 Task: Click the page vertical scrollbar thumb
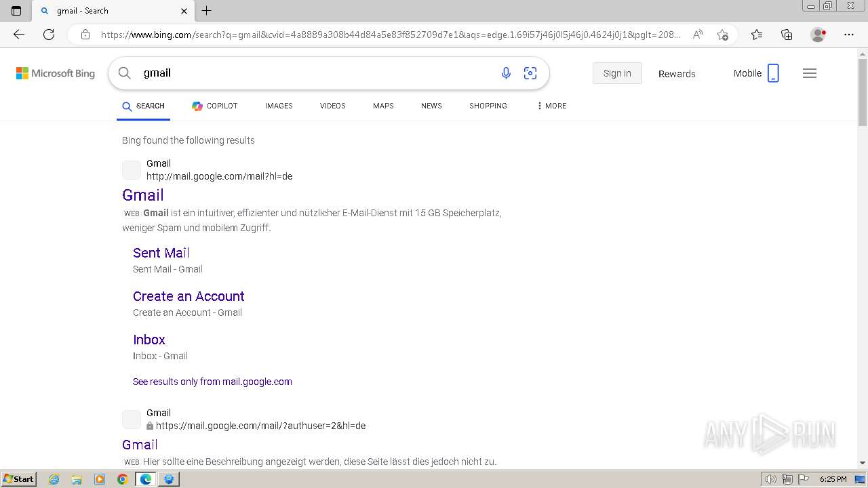coord(863,92)
